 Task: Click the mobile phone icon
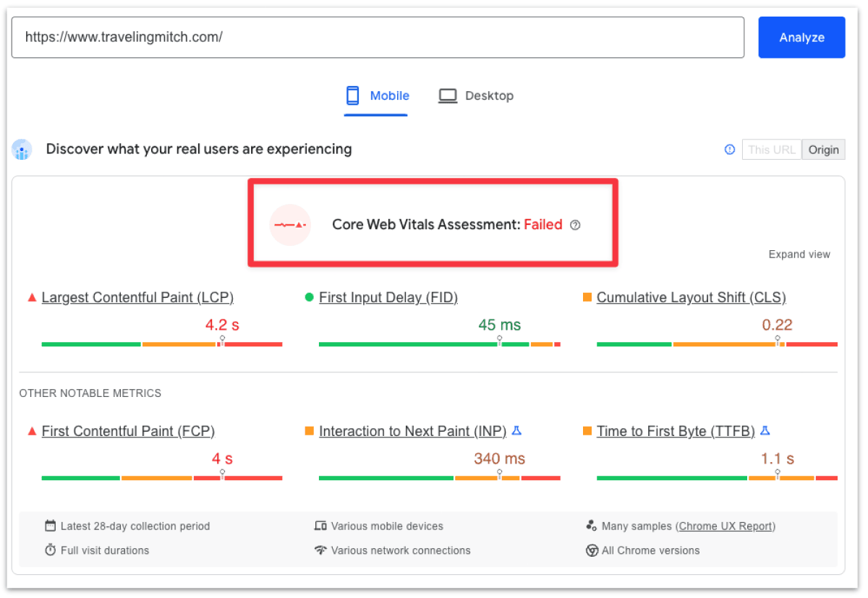pyautogui.click(x=353, y=95)
